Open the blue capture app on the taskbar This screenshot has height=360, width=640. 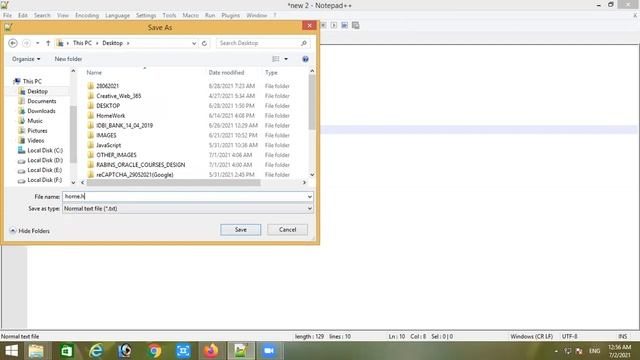point(183,351)
